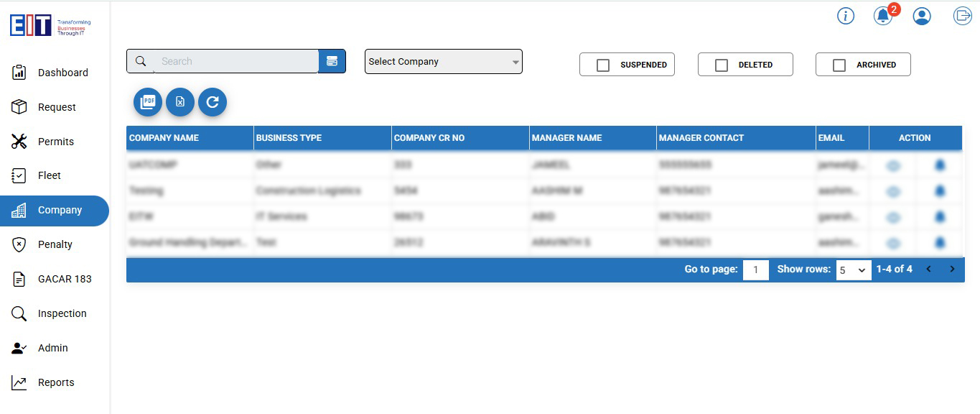Screen dimensions: 980x414
Task: Click the eye icon in the EITW row
Action: point(893,217)
